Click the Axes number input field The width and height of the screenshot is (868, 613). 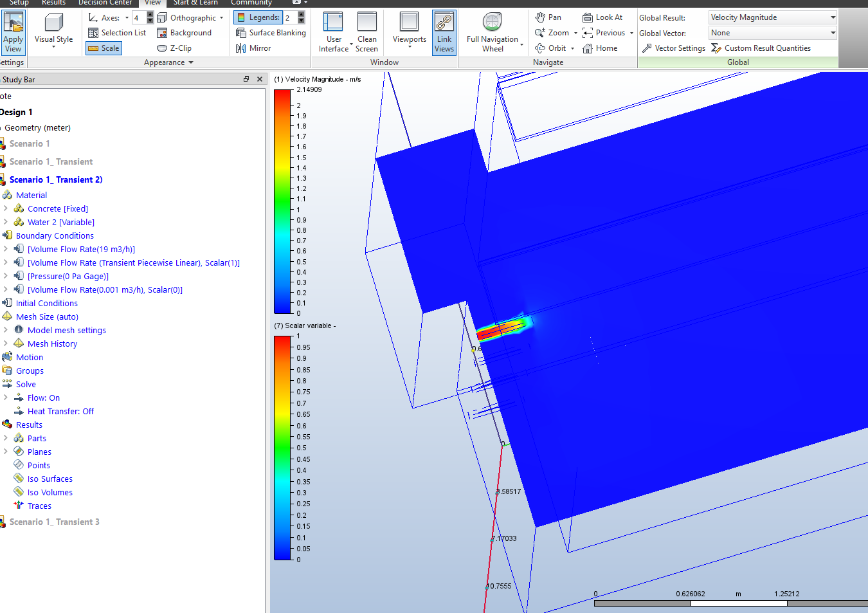pyautogui.click(x=140, y=17)
